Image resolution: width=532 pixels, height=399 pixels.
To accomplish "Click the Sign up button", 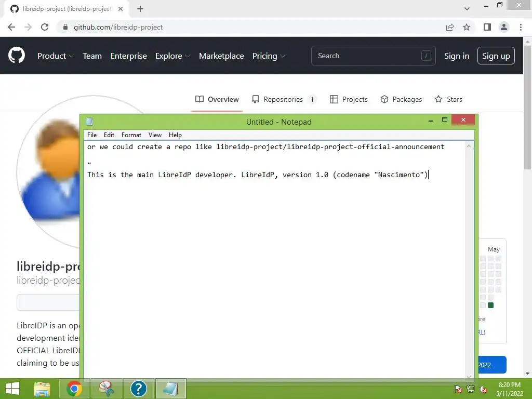I will pyautogui.click(x=496, y=56).
